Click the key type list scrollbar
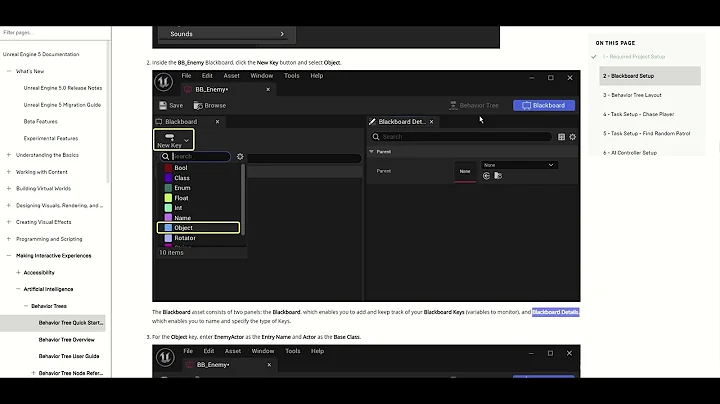The width and height of the screenshot is (720, 404). [x=243, y=199]
